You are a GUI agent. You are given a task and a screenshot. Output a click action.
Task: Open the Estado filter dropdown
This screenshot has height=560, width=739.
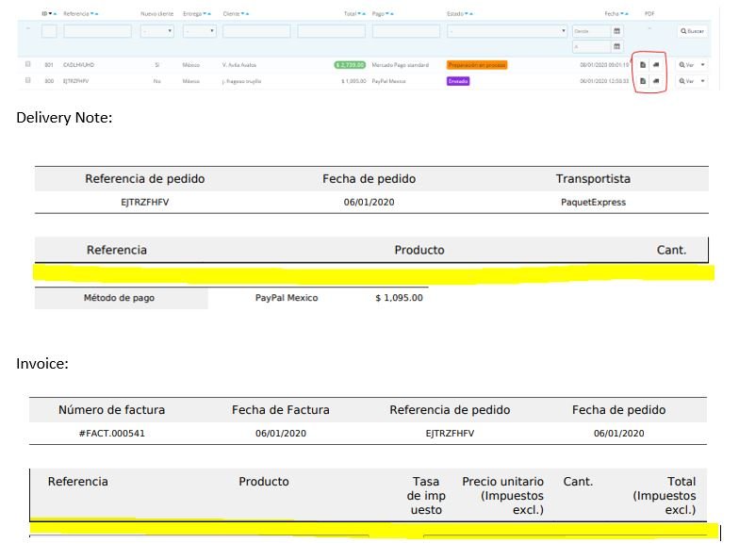point(507,31)
